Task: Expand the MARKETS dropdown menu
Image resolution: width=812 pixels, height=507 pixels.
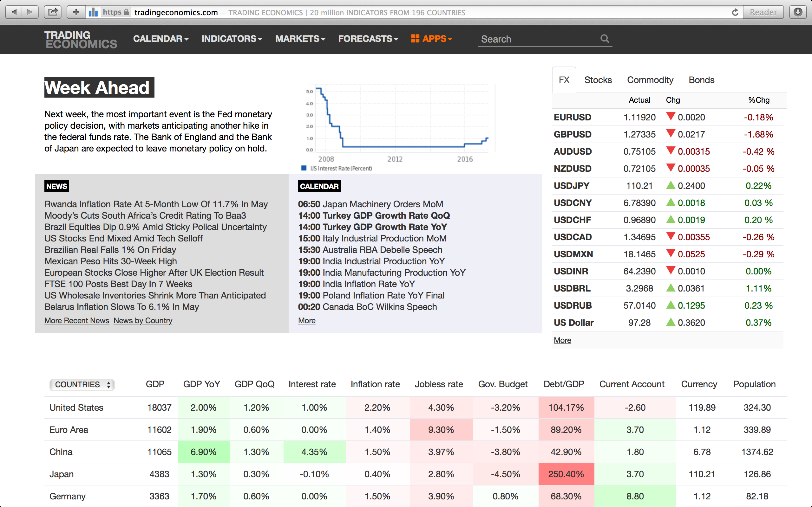Action: [300, 39]
